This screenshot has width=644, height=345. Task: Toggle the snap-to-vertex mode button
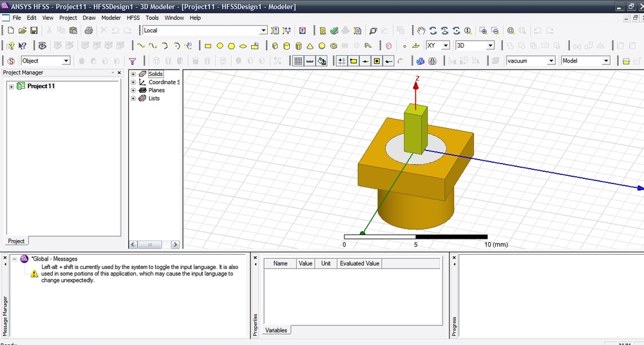click(353, 61)
